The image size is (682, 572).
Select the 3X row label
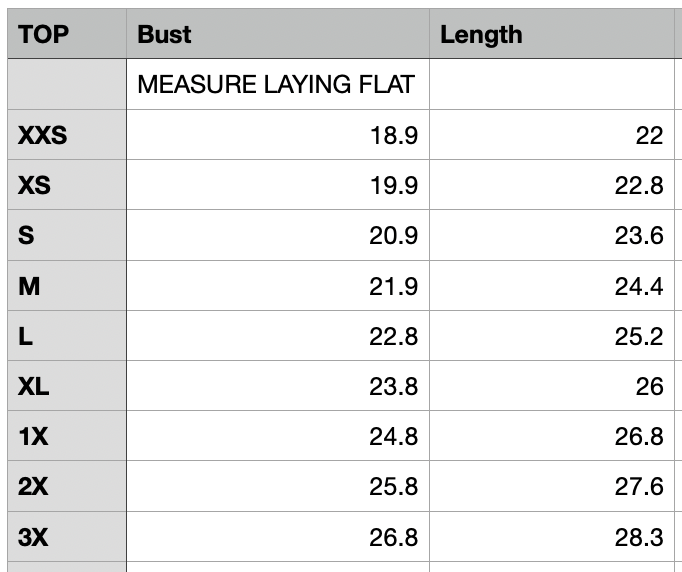tap(67, 537)
